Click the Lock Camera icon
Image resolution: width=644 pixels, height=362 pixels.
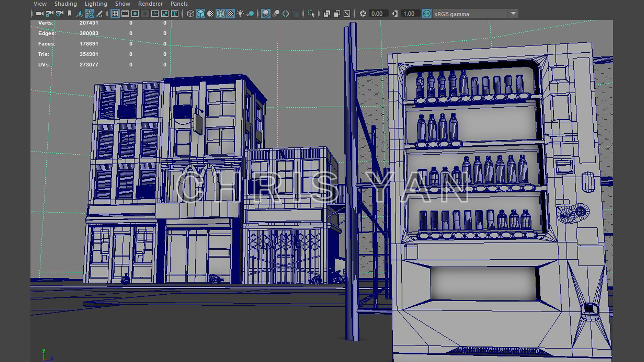coord(50,14)
